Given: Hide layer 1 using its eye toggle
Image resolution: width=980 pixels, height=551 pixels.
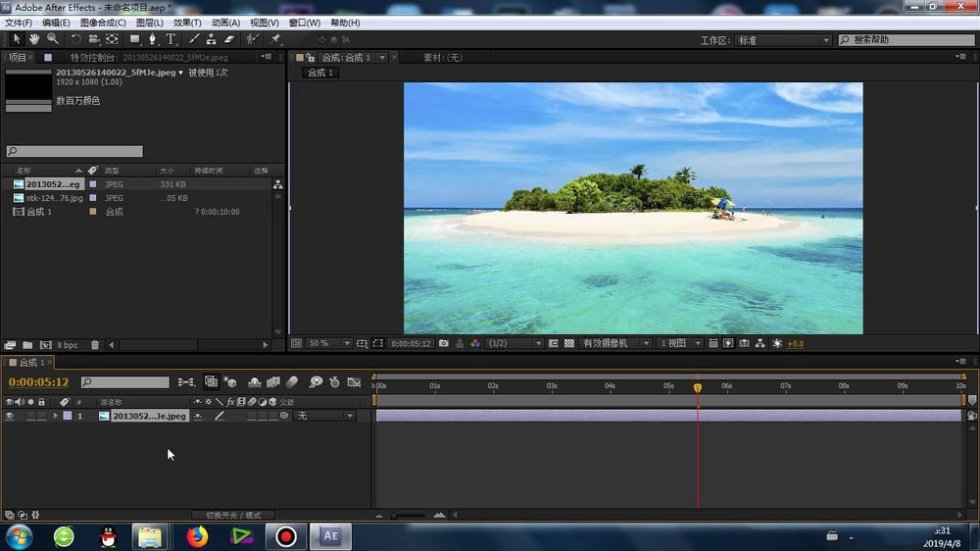Looking at the screenshot, I should [10, 417].
